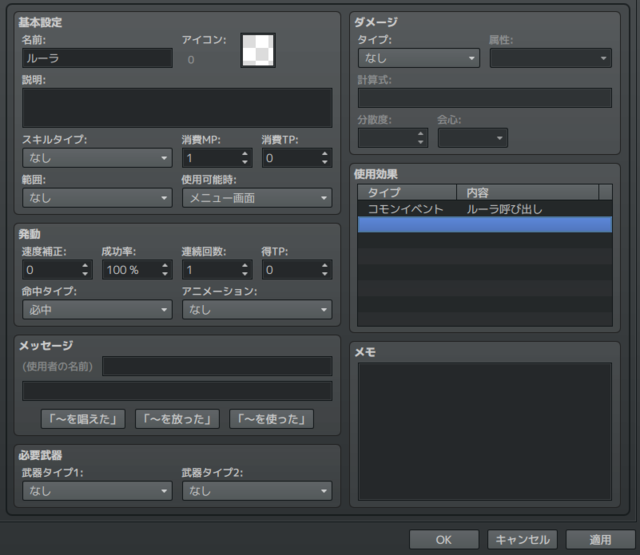
Task: Increase the 得TP value
Action: point(325,266)
